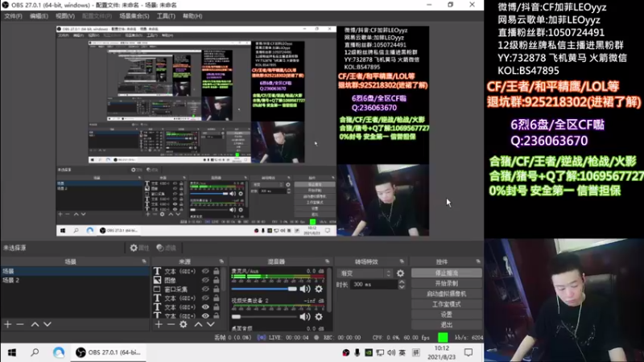The image size is (644, 362).
Task: Open the notification center icon
Action: 469,352
